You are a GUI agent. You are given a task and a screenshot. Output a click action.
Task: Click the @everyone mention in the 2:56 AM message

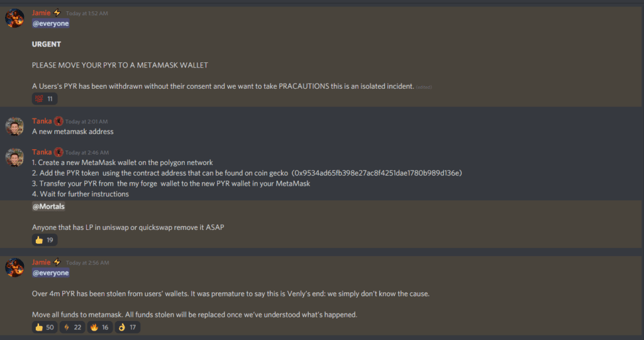click(50, 273)
